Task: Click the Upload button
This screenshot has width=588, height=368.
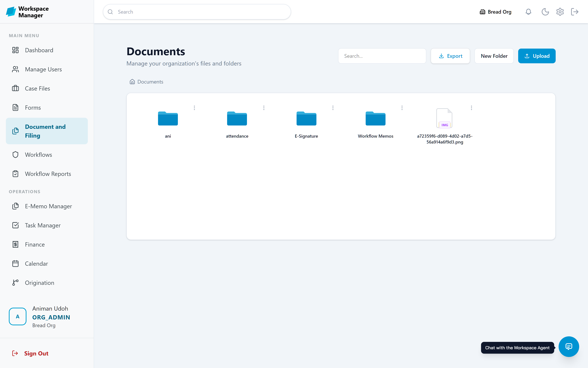Action: click(x=537, y=56)
